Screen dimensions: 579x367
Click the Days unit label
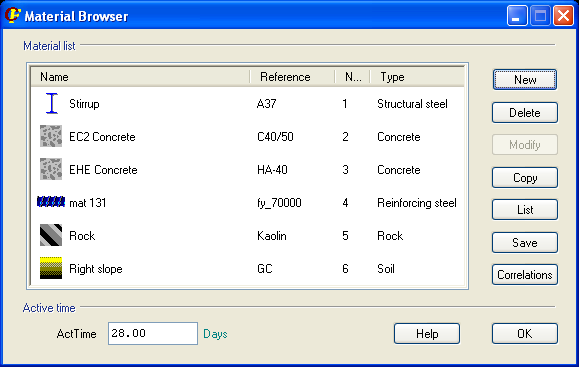215,334
